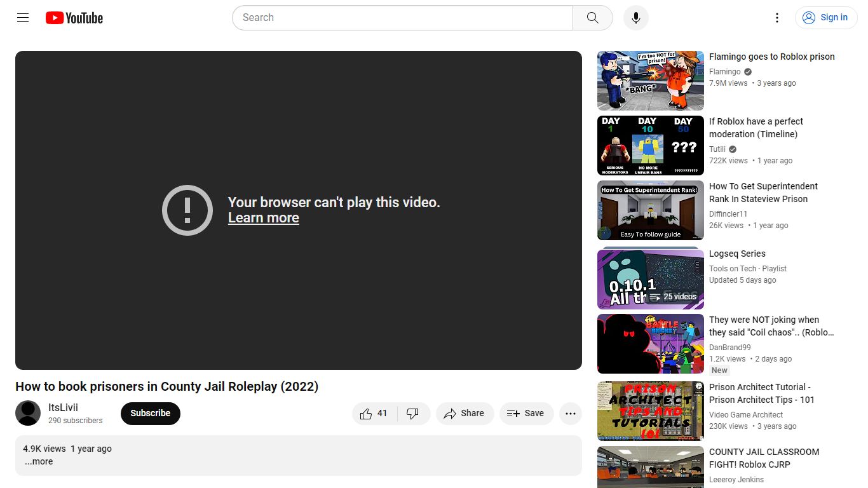Follow the Learn more link in player
The width and height of the screenshot is (868, 488).
(x=264, y=218)
